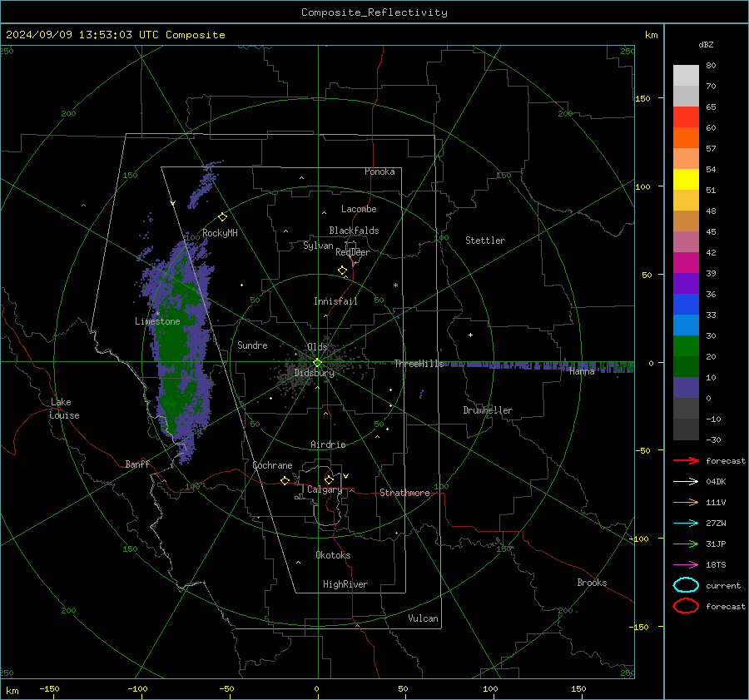Click the Cochrane label
Viewport: 749px width, 700px height.
coord(272,465)
